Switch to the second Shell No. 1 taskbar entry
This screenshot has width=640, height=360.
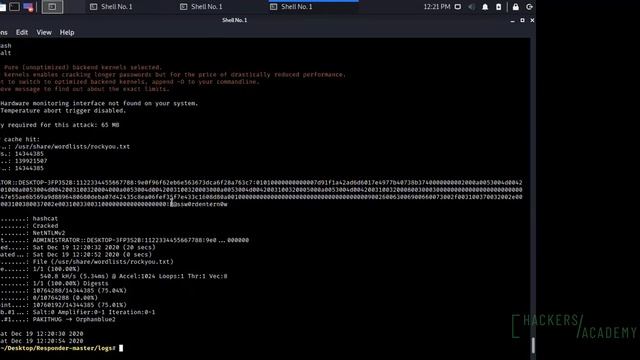point(202,7)
